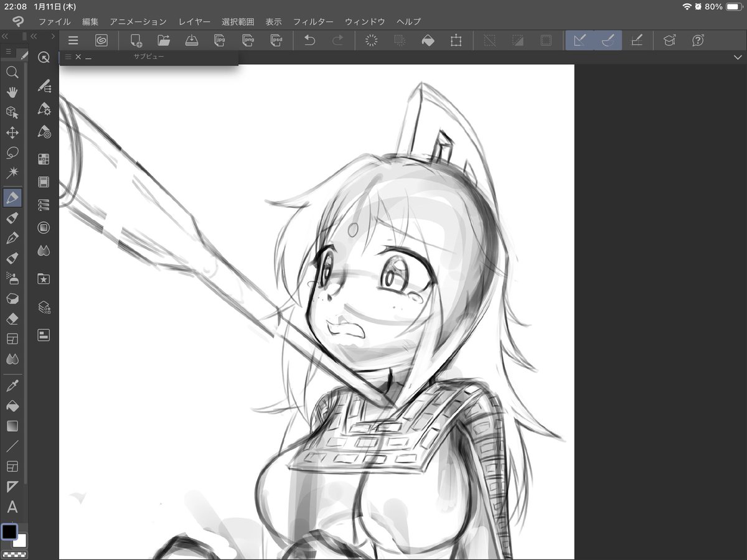Toggle snap to special ruler
The height and width of the screenshot is (560, 747).
click(608, 41)
